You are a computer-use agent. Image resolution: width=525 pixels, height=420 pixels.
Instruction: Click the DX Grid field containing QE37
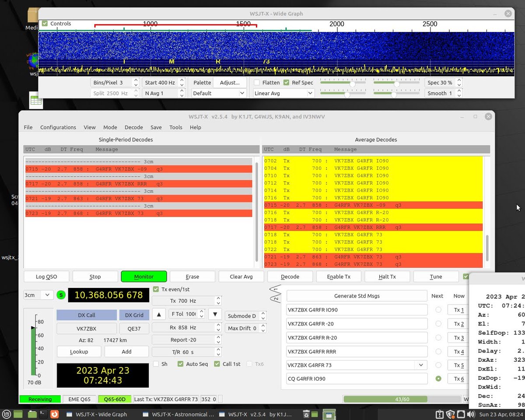pyautogui.click(x=134, y=329)
